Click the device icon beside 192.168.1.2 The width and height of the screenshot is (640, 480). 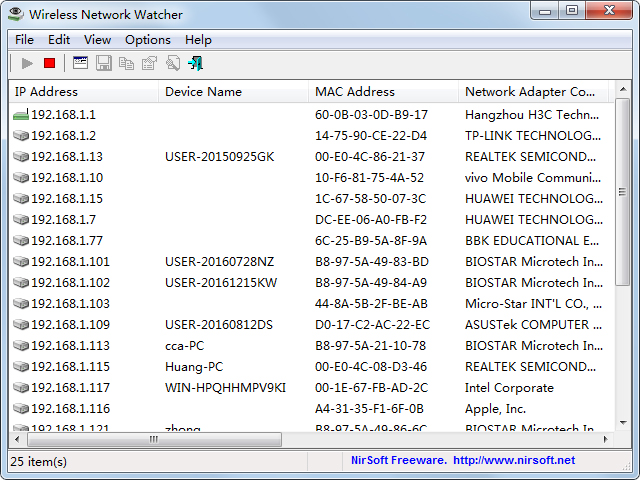21,136
